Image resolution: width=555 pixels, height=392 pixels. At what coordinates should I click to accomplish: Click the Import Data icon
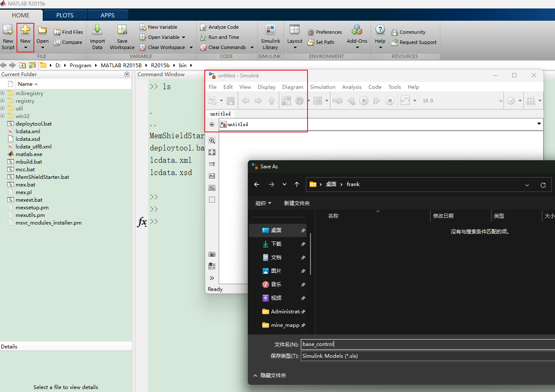pos(97,29)
